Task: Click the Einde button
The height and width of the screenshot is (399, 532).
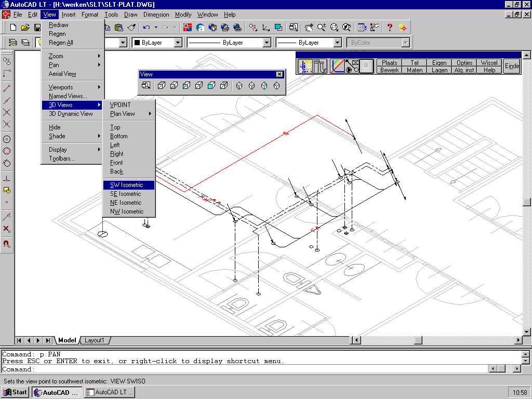Action: 512,66
